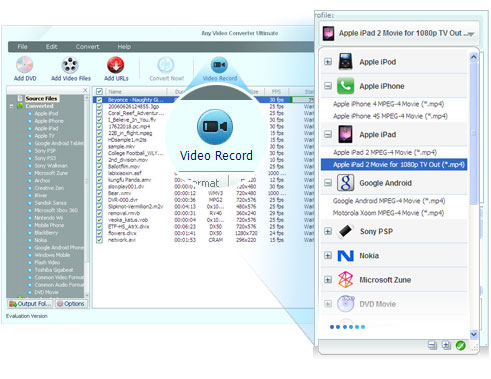This screenshot has width=491, height=379.
Task: Click the profile list scroll up arrow
Action: (x=473, y=57)
